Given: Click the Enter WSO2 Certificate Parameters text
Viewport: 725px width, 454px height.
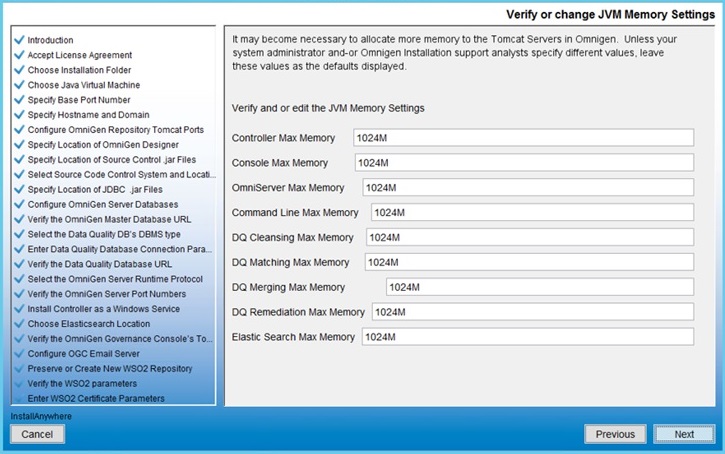Looking at the screenshot, I should (x=96, y=399).
